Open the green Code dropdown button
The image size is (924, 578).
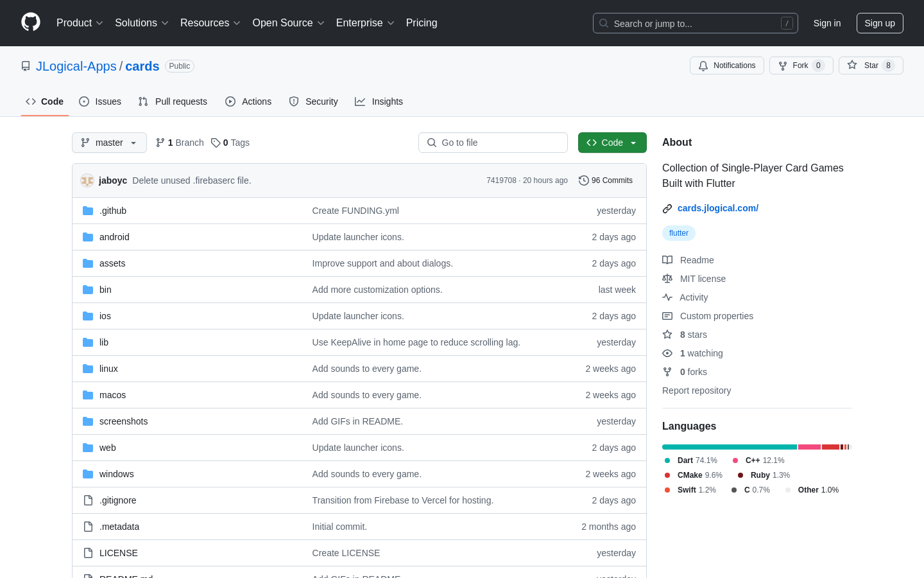point(612,143)
